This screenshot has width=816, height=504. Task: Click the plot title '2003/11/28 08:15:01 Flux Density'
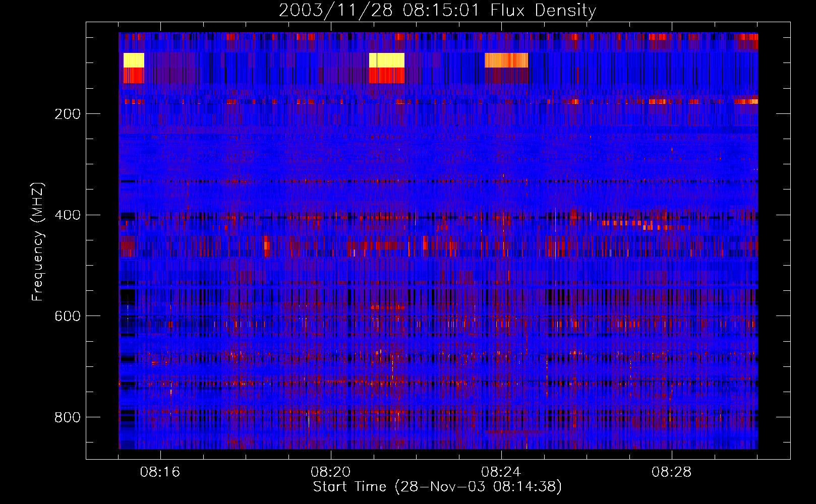coord(437,10)
